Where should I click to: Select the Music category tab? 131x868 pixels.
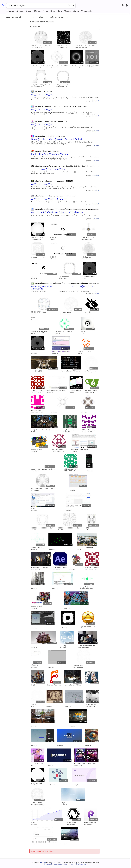click(x=53, y=11)
